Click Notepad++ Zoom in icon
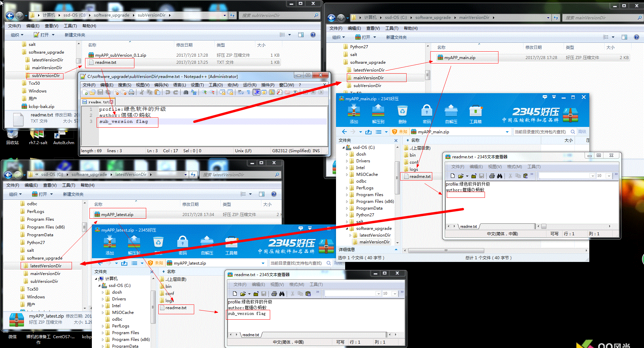Viewport: 644px width, 348px height. point(204,92)
